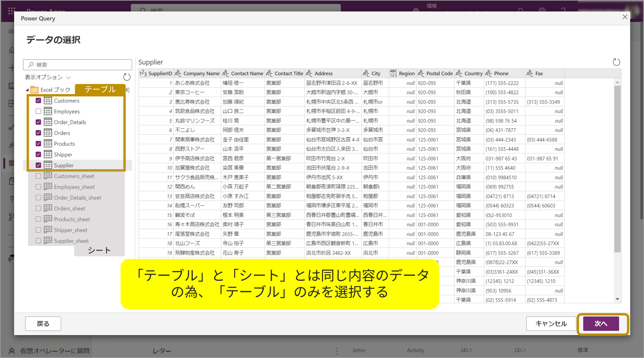
Task: Select the Supplier table icon
Action: [48, 165]
